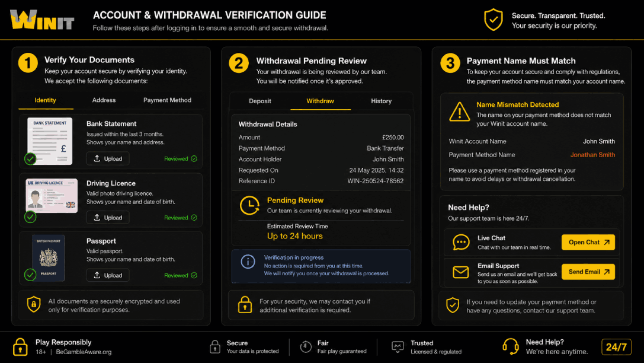Click the Verification in progress info icon
The width and height of the screenshot is (644, 363).
[248, 262]
